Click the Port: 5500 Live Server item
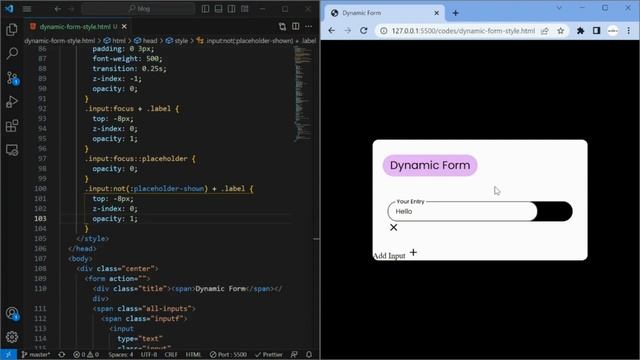 pyautogui.click(x=228, y=355)
